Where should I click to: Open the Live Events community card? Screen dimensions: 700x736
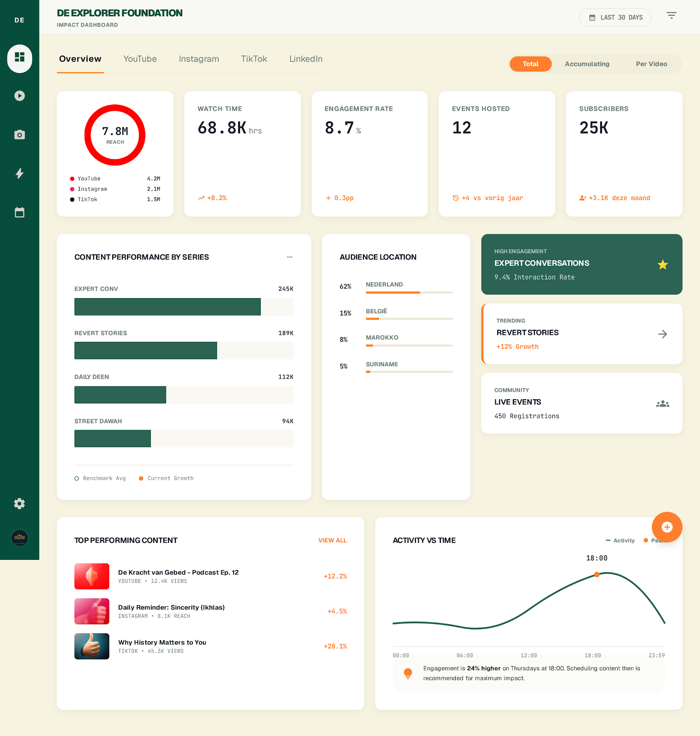(582, 403)
